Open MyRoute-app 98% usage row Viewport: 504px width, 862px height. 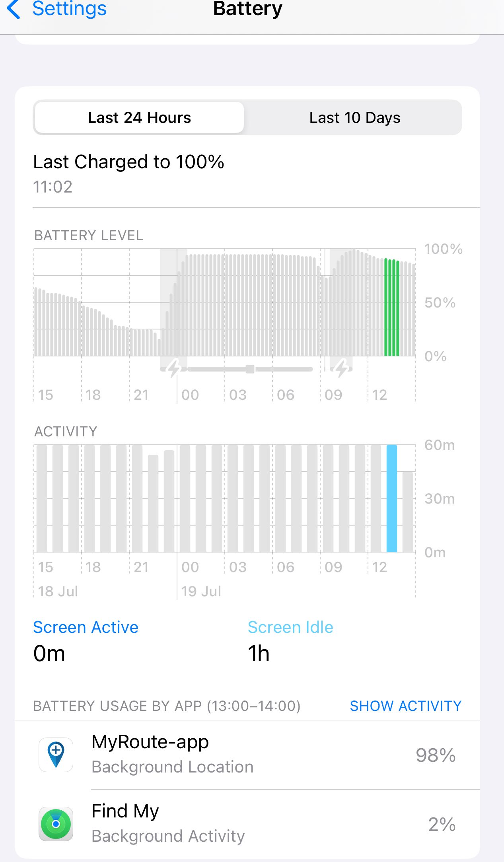[x=247, y=755]
